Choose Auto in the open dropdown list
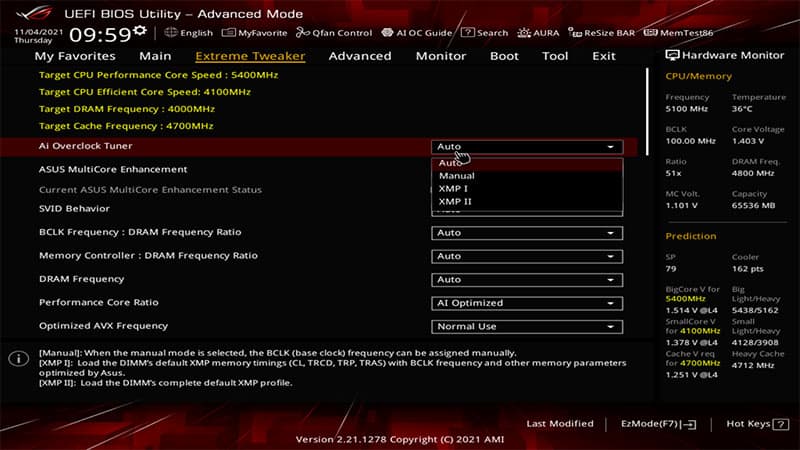800x450 pixels. [527, 163]
